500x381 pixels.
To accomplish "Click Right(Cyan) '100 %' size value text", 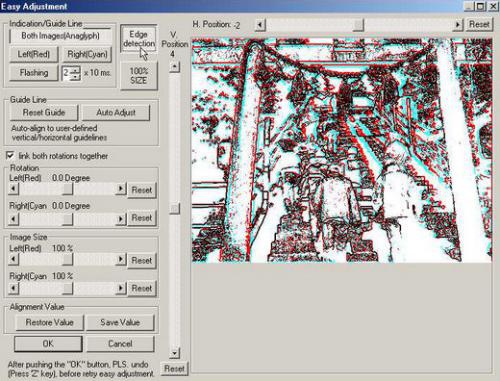I will 62,276.
